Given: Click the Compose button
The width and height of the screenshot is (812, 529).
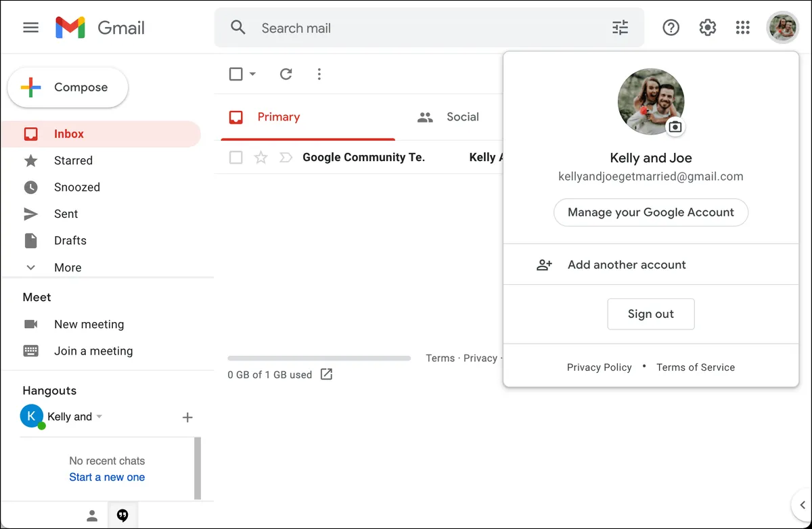Looking at the screenshot, I should [68, 87].
